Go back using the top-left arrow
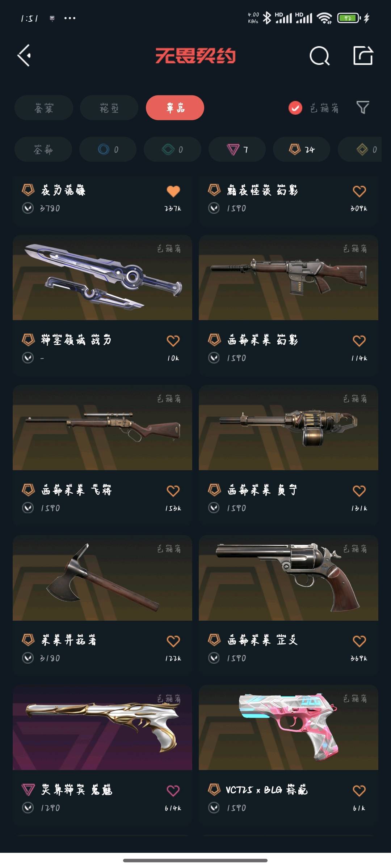This screenshot has height=868, width=391. [24, 56]
